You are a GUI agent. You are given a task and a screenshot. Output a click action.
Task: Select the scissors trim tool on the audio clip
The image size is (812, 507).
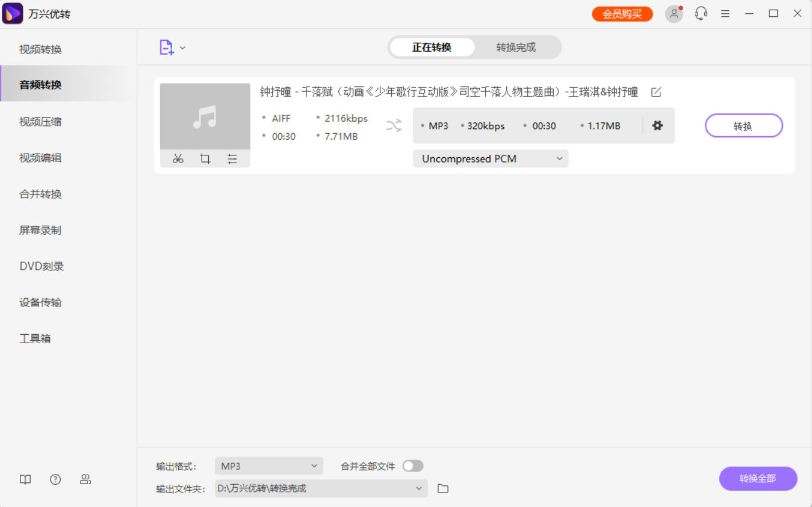(x=178, y=158)
